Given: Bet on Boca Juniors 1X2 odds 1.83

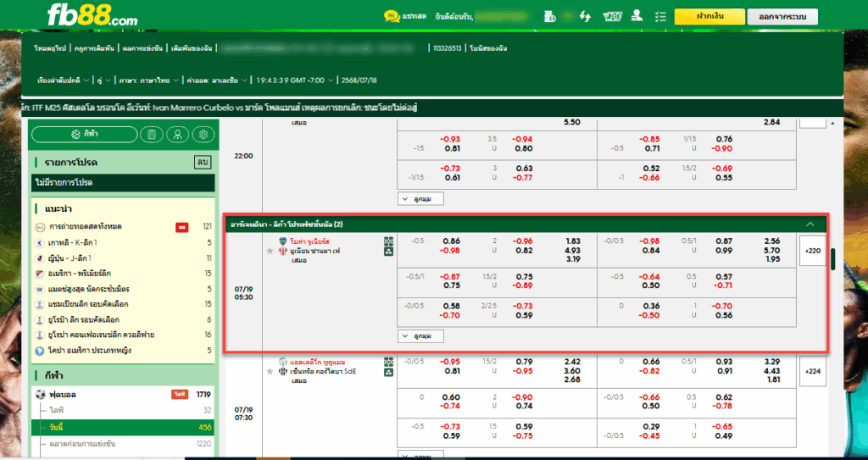Looking at the screenshot, I should pyautogui.click(x=573, y=241).
